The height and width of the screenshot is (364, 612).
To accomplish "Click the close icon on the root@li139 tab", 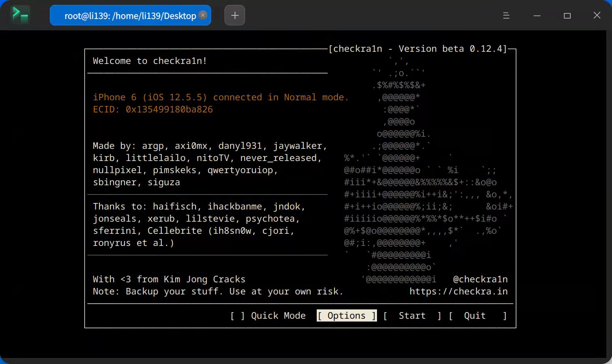I will click(203, 15).
